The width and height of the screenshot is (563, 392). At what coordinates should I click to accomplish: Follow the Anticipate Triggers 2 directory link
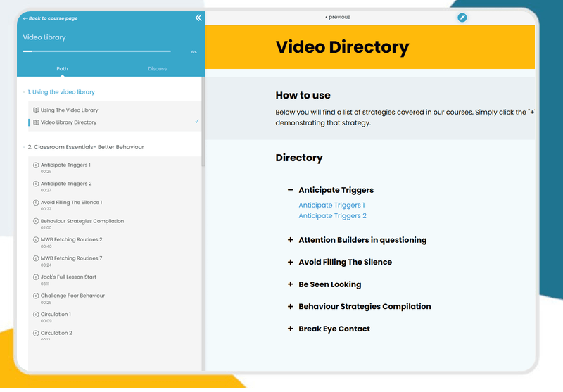pos(332,216)
